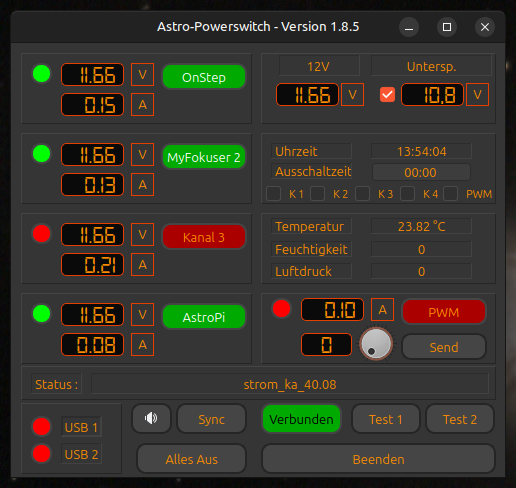Toggle the AstroPi channel button
This screenshot has height=488, width=516.
click(x=204, y=317)
